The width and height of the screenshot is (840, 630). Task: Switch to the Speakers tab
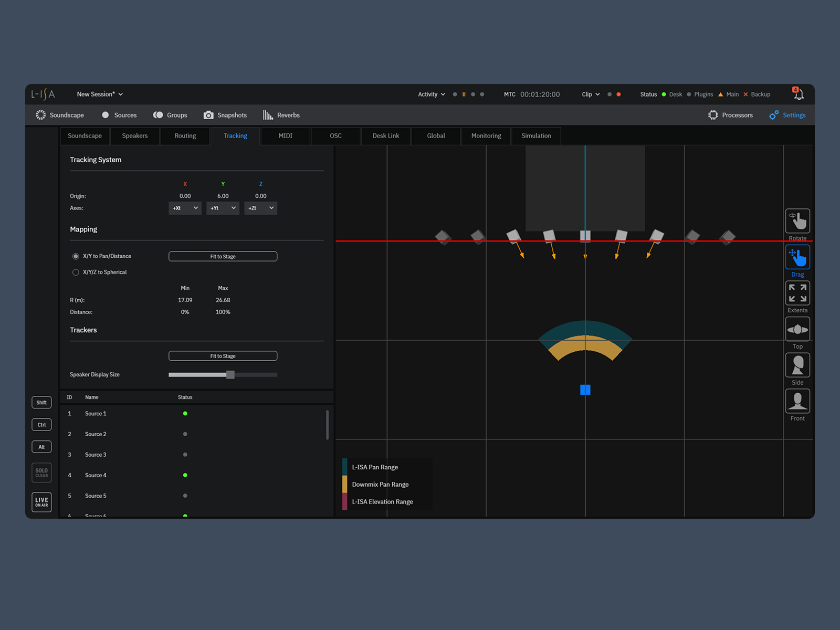tap(135, 136)
